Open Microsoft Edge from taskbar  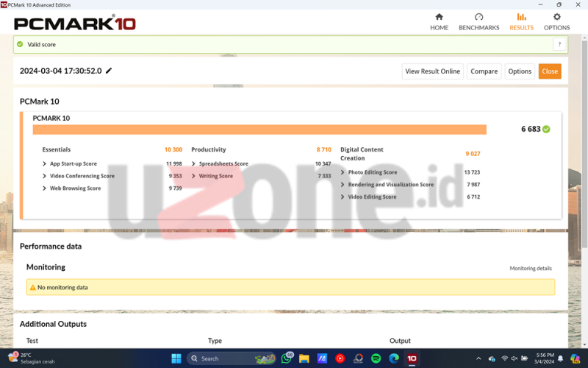(x=394, y=358)
